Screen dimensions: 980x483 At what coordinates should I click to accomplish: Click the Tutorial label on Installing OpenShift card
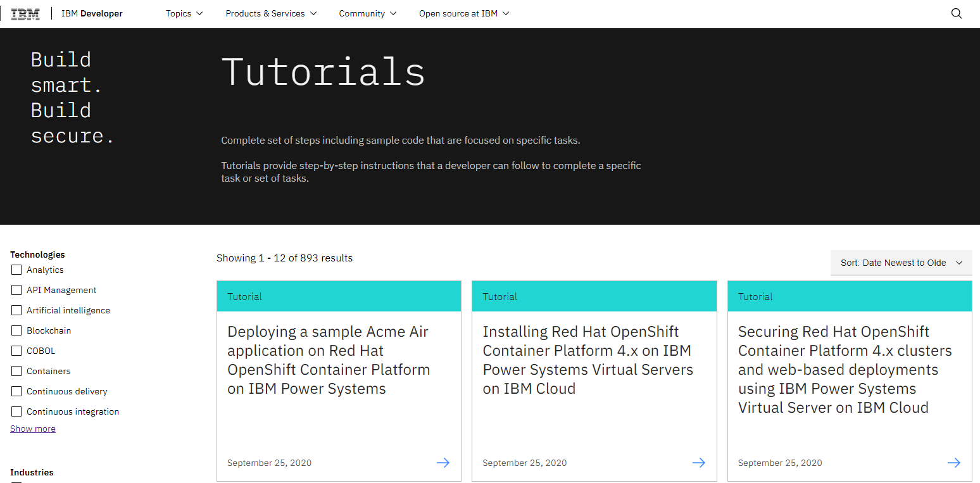pos(500,296)
